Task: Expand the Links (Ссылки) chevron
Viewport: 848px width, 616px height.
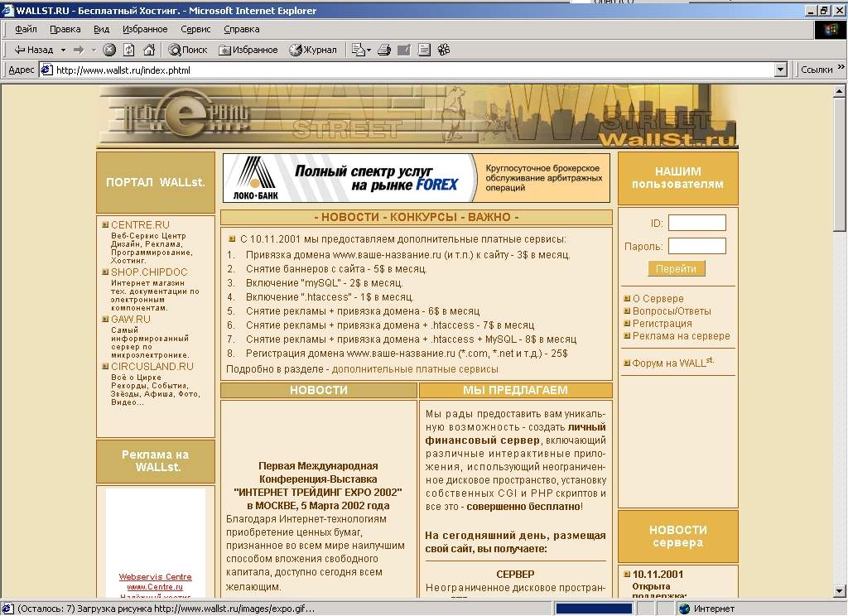Action: 841,67
